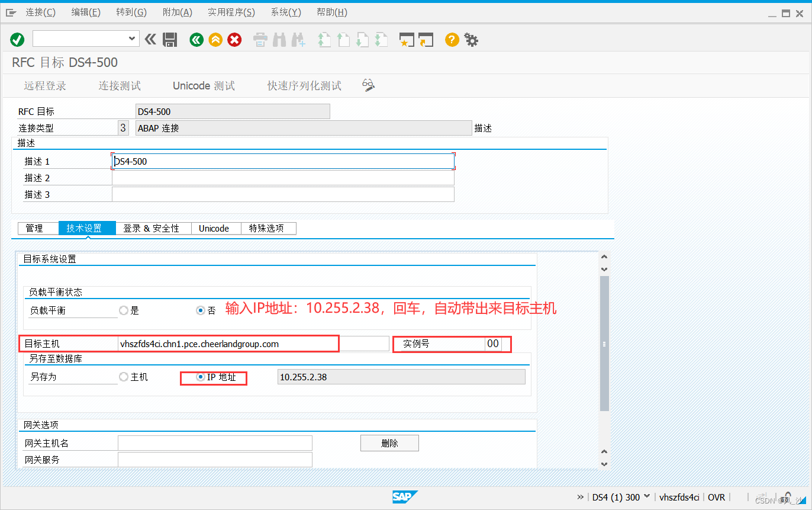Open the 实用程序(S) menu
This screenshot has height=510, width=812.
231,12
